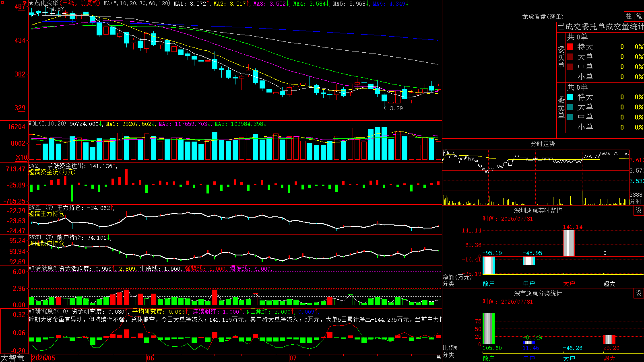Click the 434 price axis label

pos(20,41)
